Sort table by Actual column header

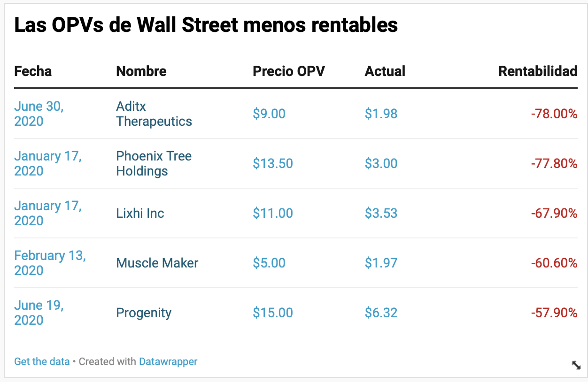click(x=385, y=71)
